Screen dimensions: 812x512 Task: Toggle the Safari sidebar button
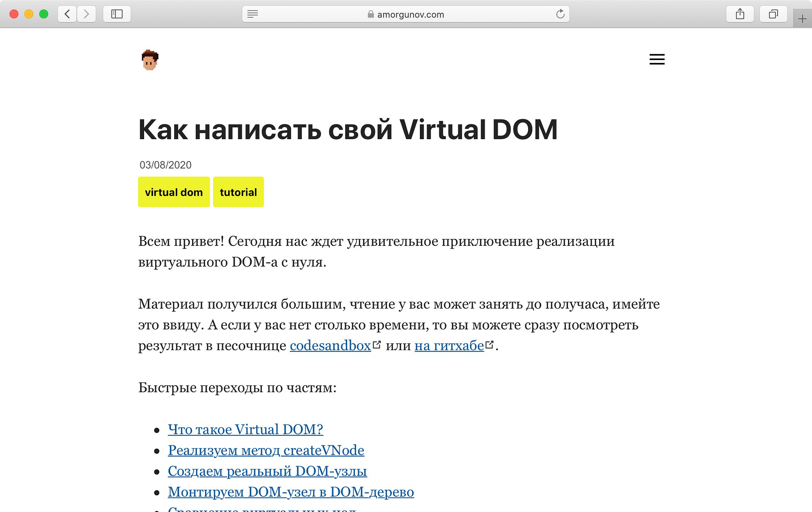coord(117,14)
